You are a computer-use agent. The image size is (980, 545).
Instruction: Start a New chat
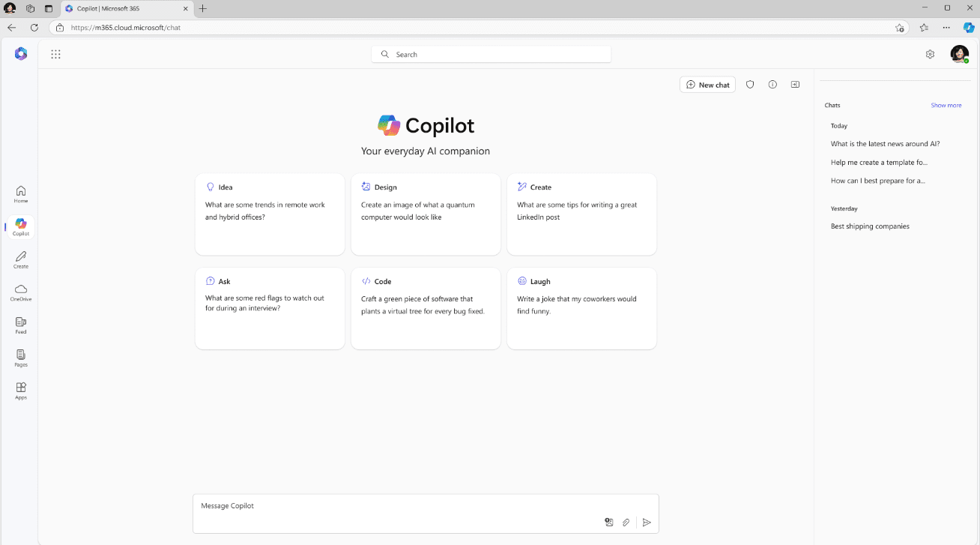(707, 85)
